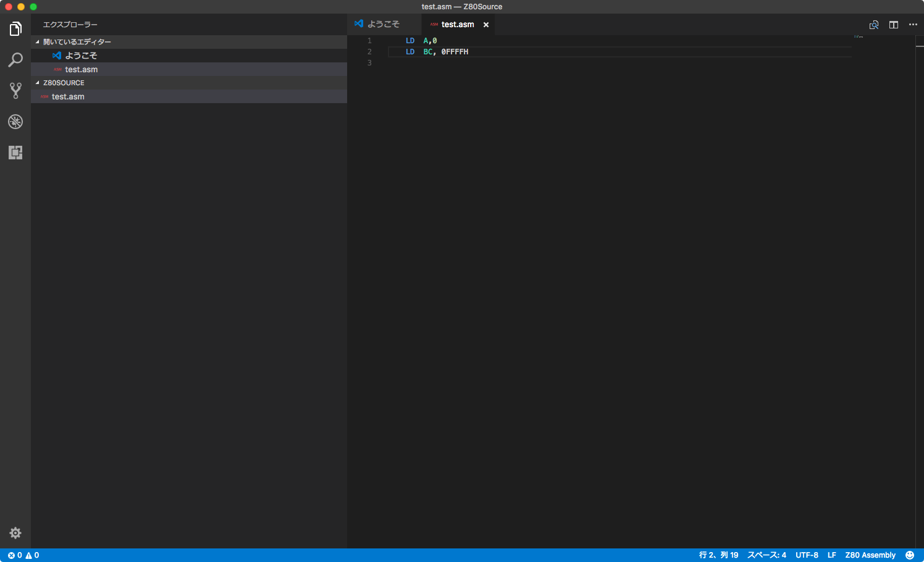Open settings via the gear icon
This screenshot has width=924, height=562.
(x=15, y=532)
